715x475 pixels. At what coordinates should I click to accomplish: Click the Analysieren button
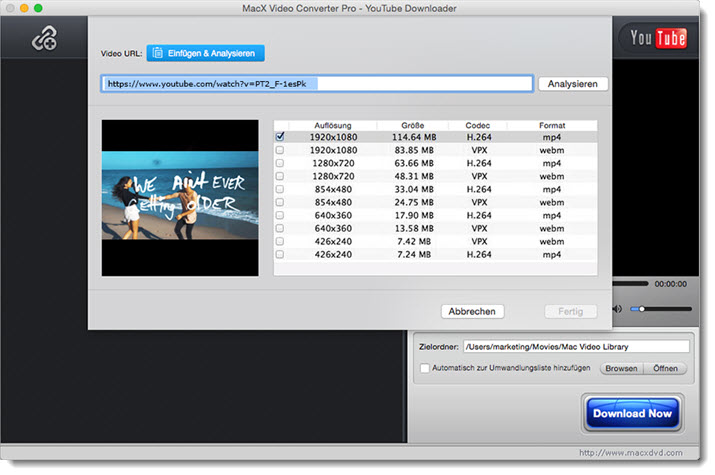573,84
